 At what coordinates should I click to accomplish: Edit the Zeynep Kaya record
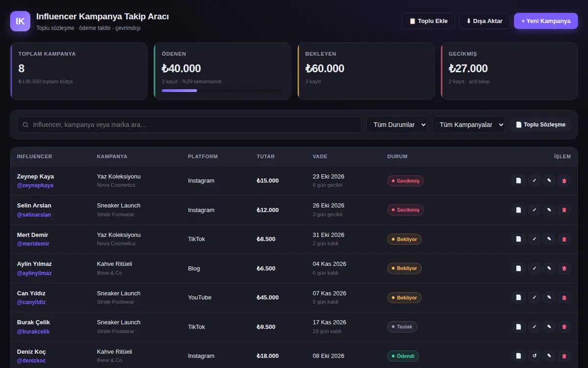click(x=549, y=181)
